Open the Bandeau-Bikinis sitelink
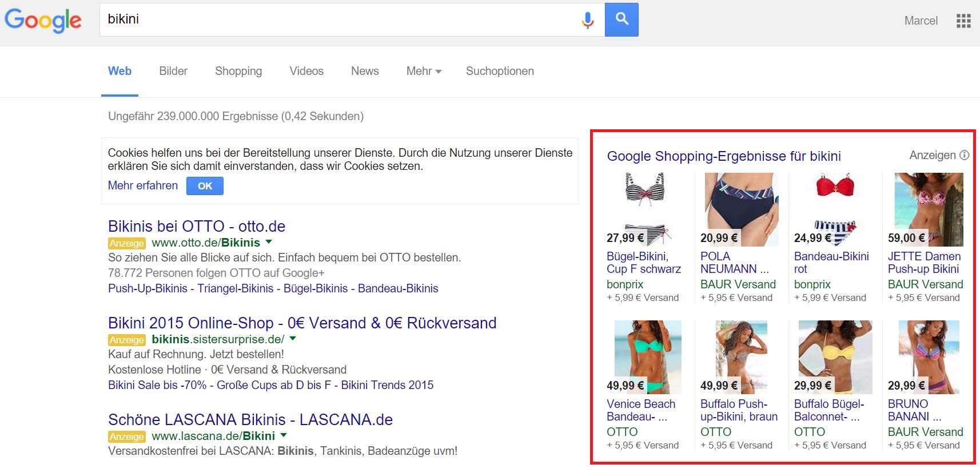The height and width of the screenshot is (468, 980). (x=398, y=288)
